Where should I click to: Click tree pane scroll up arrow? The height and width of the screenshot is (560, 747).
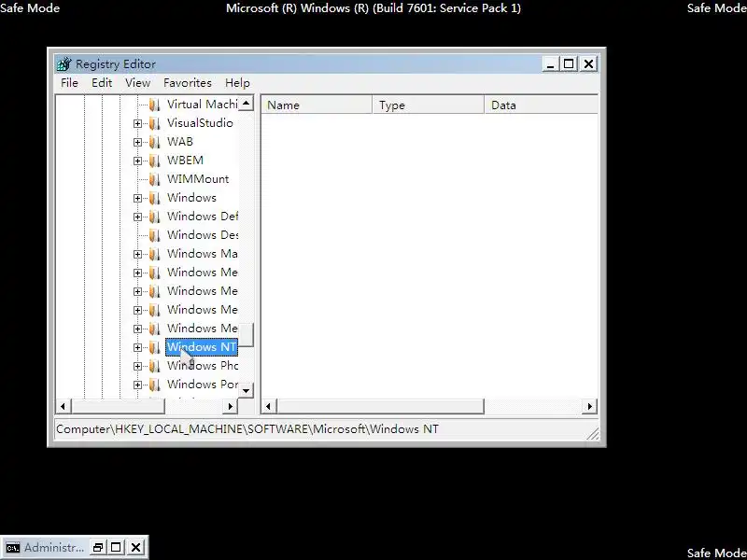pyautogui.click(x=246, y=104)
